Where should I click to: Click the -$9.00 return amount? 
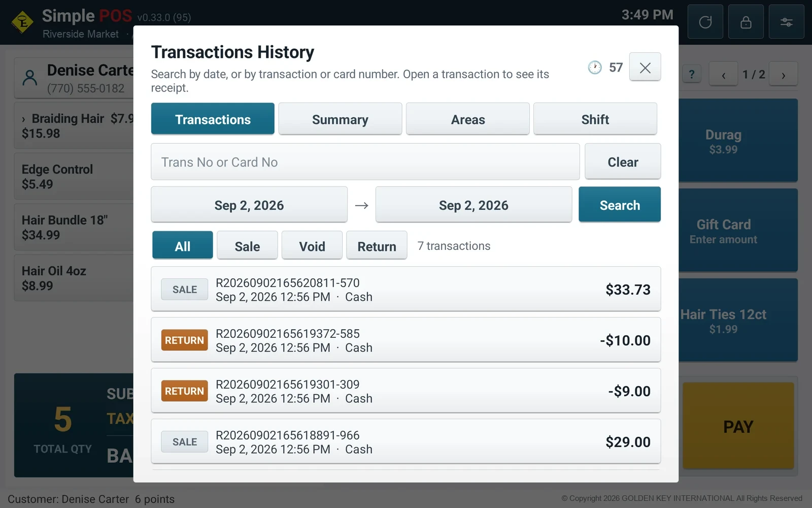[629, 391]
